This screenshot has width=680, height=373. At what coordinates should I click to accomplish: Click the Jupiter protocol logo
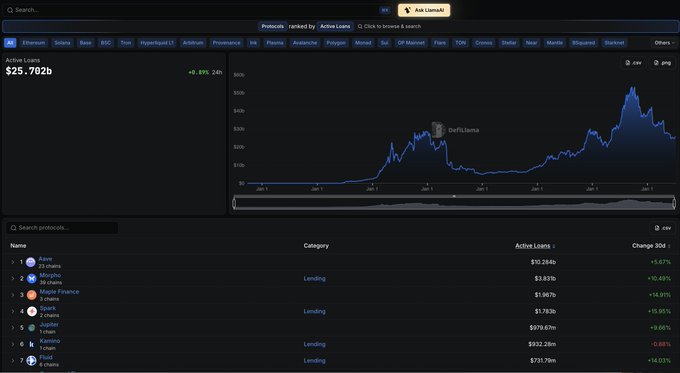pyautogui.click(x=32, y=328)
